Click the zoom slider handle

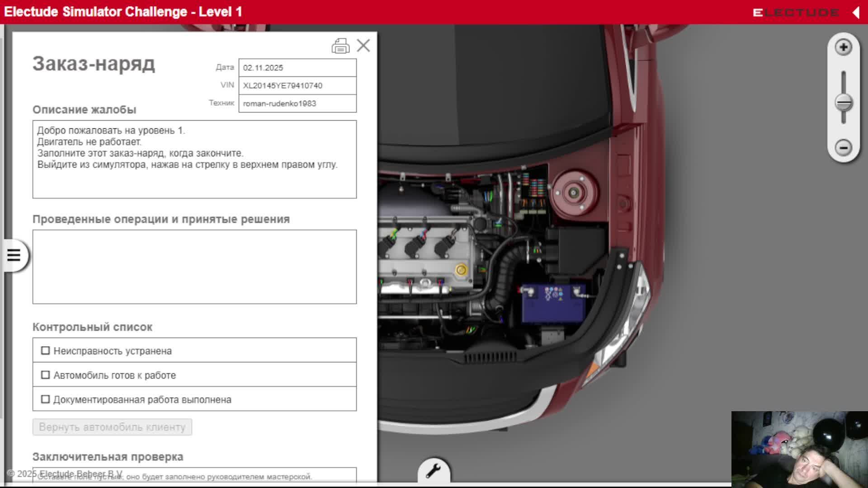click(844, 103)
